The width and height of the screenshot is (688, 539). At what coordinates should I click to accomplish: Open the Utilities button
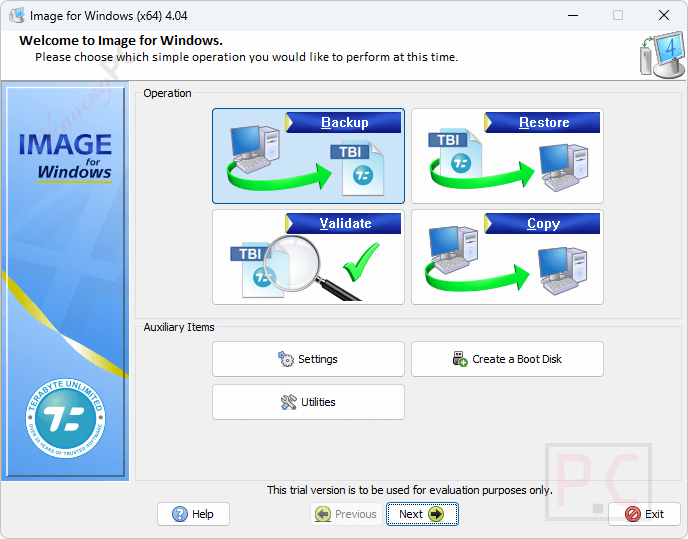tap(308, 402)
